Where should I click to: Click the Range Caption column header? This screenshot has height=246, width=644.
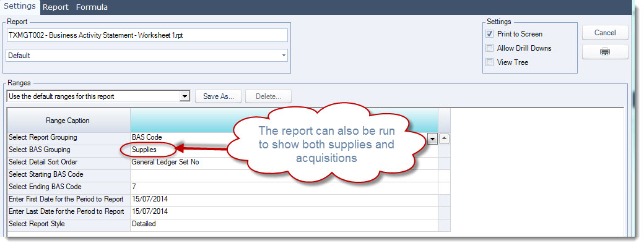coord(69,121)
